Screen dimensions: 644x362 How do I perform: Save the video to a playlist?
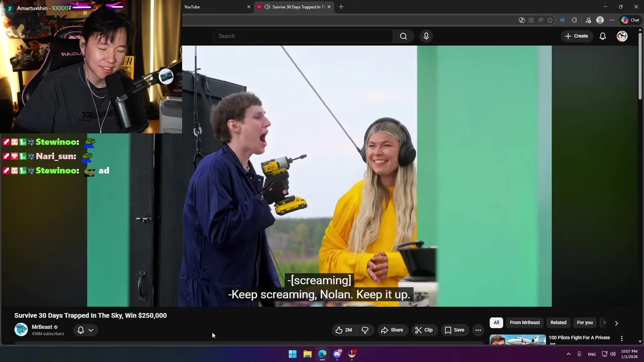[x=454, y=330]
